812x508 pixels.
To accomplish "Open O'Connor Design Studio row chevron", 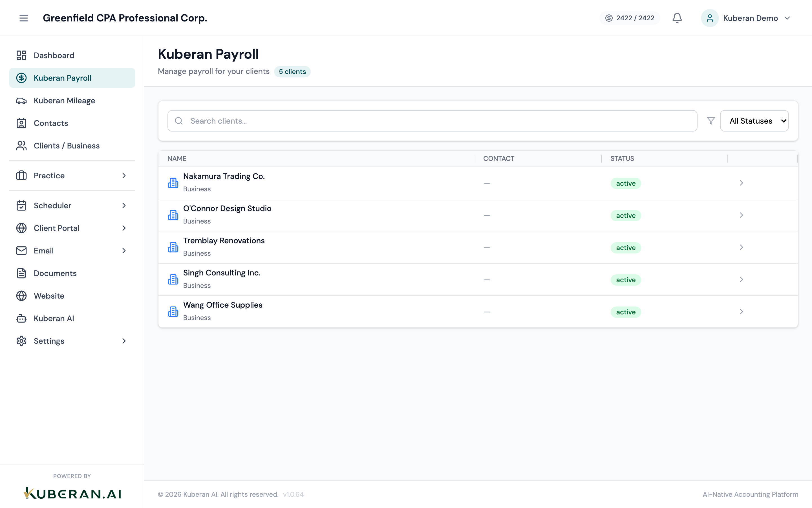I will tap(741, 215).
